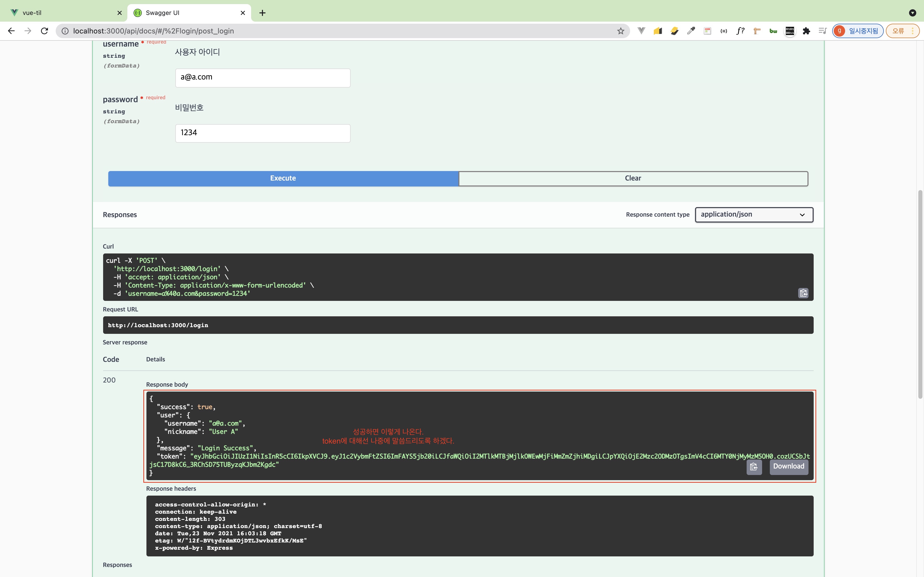924x577 pixels.
Task: Click the eyedropper color picker extension
Action: point(691,31)
